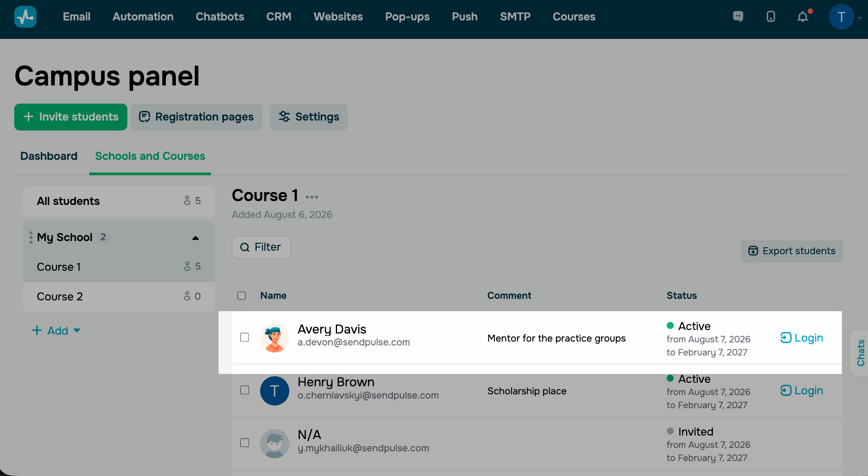Image resolution: width=868 pixels, height=476 pixels.
Task: Click the Filter button
Action: pyautogui.click(x=261, y=247)
